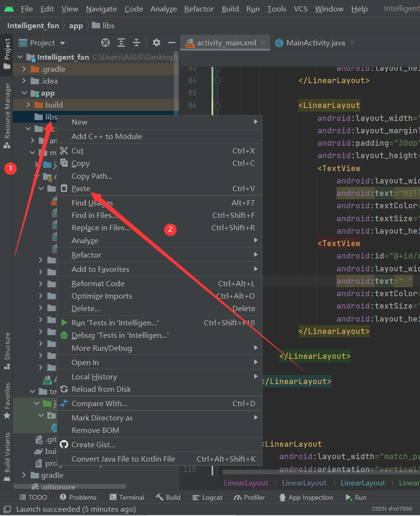
Task: Collapse the app module node
Action: pyautogui.click(x=24, y=93)
